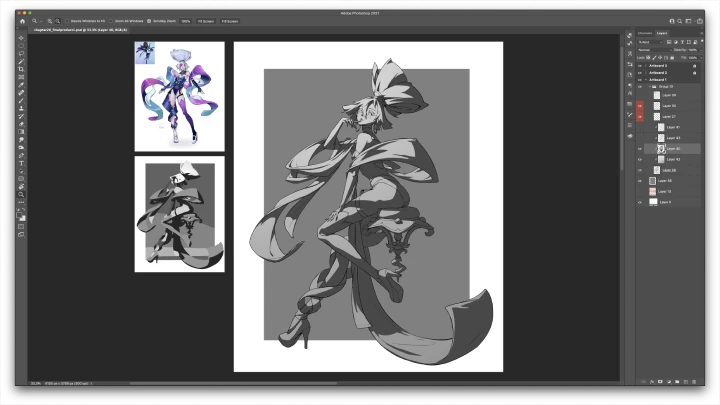This screenshot has width=720, height=405.
Task: Click the Fit Screen button
Action: point(205,20)
